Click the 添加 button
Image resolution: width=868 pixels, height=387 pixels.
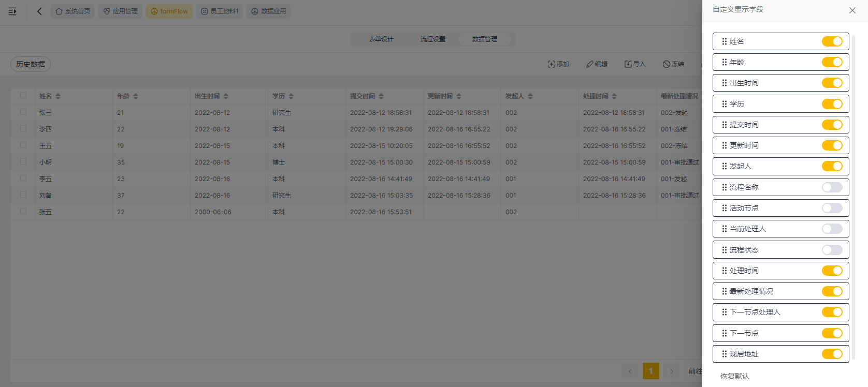click(559, 64)
